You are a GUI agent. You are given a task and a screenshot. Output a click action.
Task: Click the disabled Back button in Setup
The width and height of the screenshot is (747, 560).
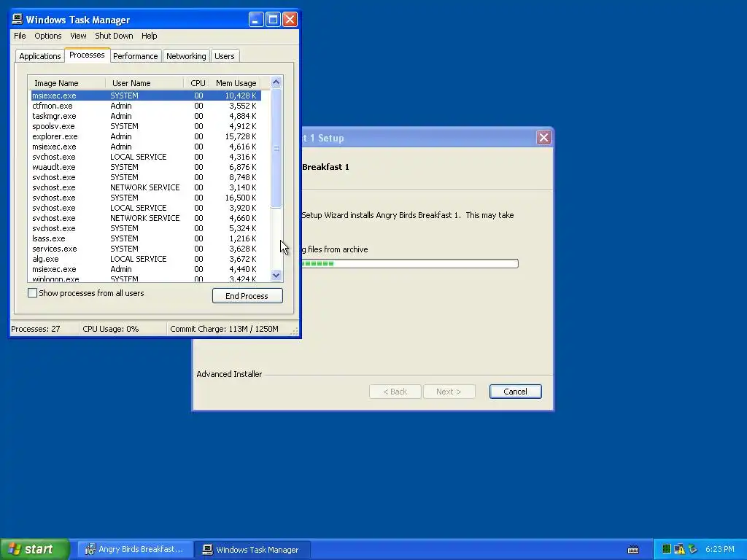click(395, 392)
